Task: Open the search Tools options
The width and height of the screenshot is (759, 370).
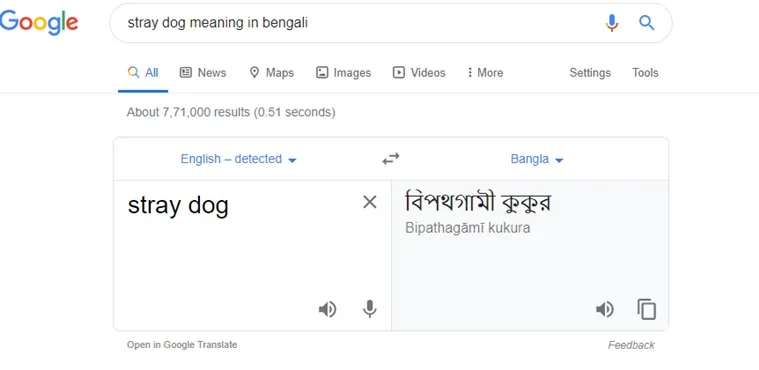Action: [x=645, y=73]
